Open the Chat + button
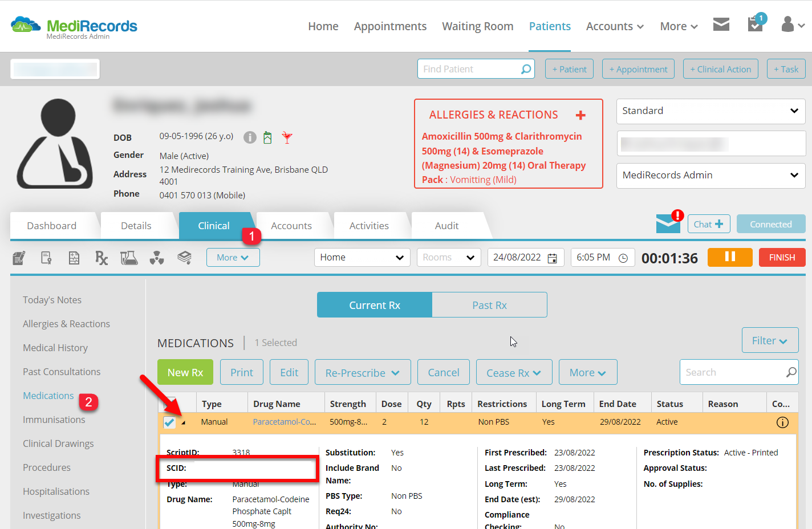The height and width of the screenshot is (529, 812). 708,224
